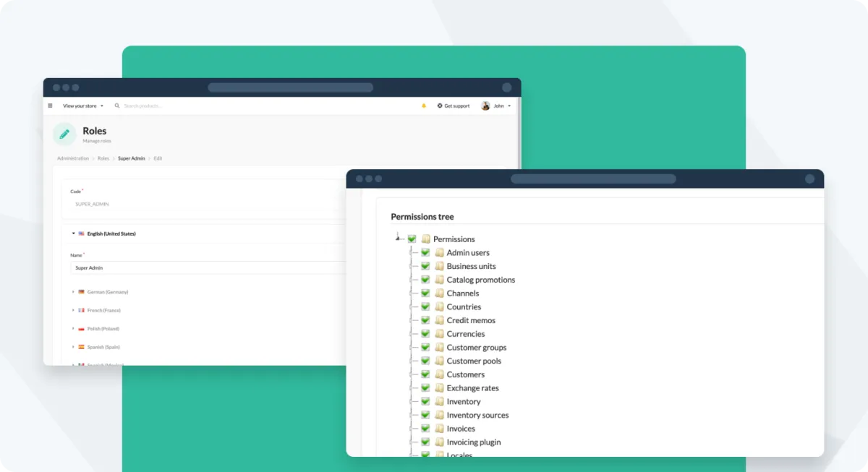
Task: Go to Administration in the breadcrumb
Action: tap(73, 158)
